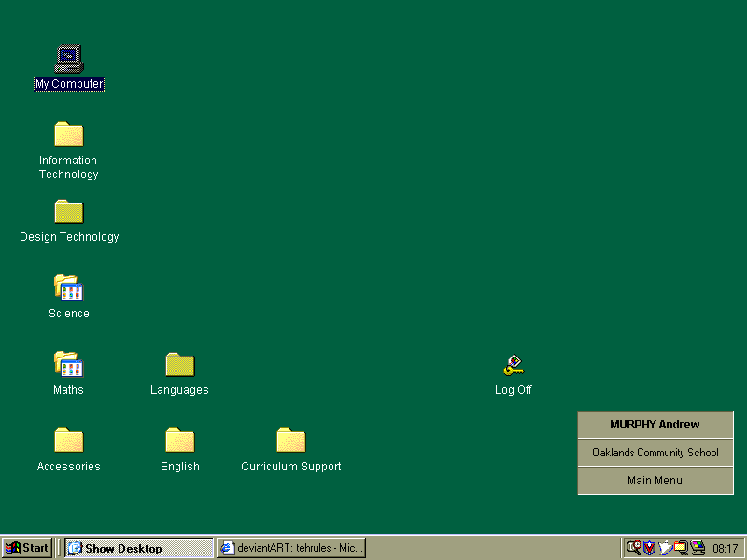Click the antivirus shield tray icon

click(x=649, y=548)
